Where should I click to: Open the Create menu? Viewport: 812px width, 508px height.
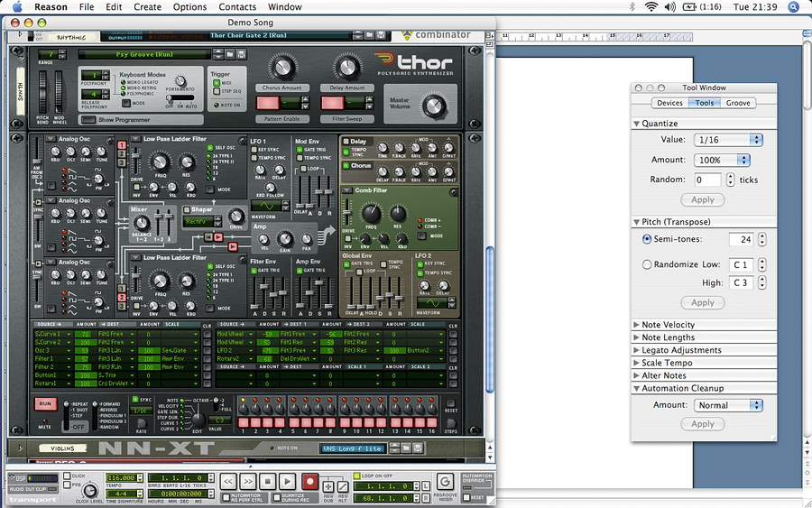[147, 6]
